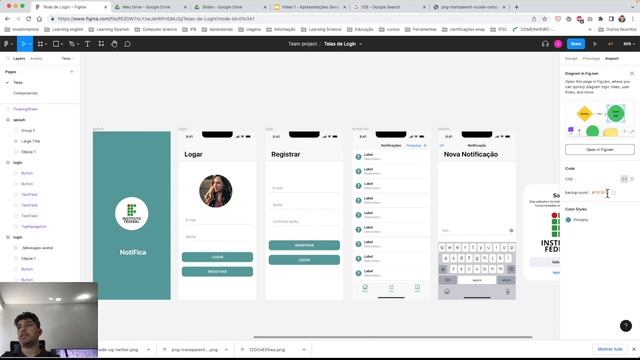Add a new page
This screenshot has width=640, height=360.
pyautogui.click(x=72, y=72)
